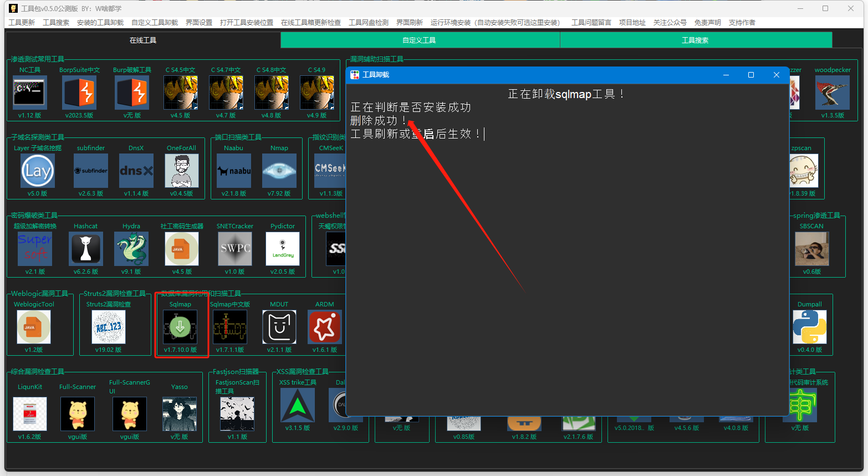
Task: Open 自定义工具卸载 menu
Action: click(155, 23)
